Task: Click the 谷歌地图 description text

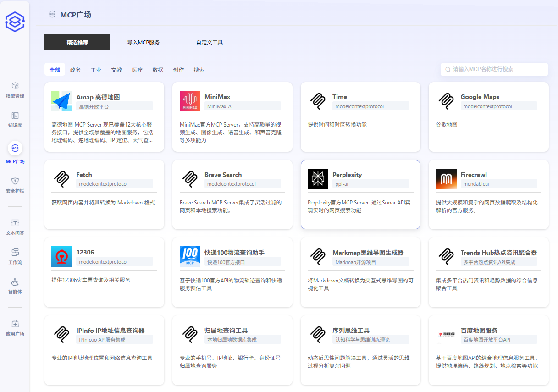Action: pyautogui.click(x=447, y=125)
